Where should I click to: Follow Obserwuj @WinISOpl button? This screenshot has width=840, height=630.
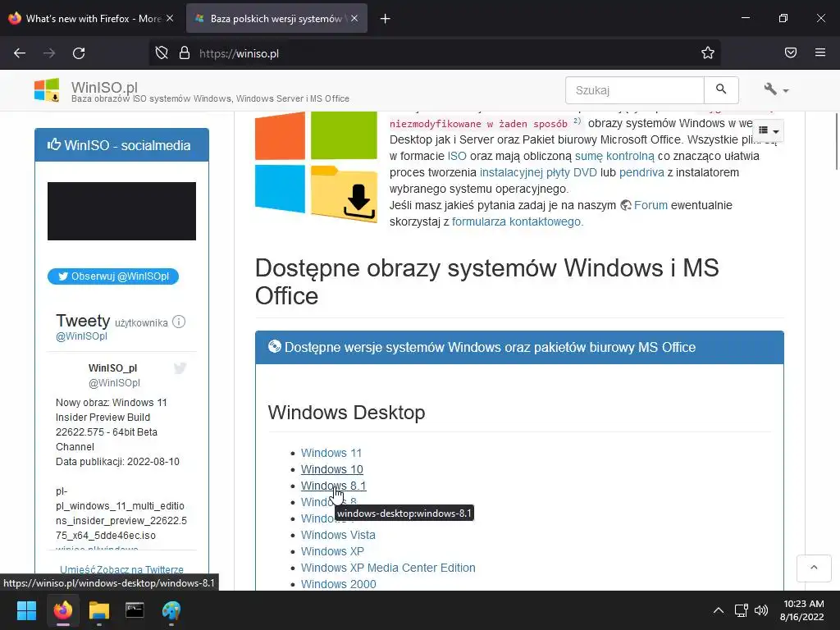tap(113, 276)
